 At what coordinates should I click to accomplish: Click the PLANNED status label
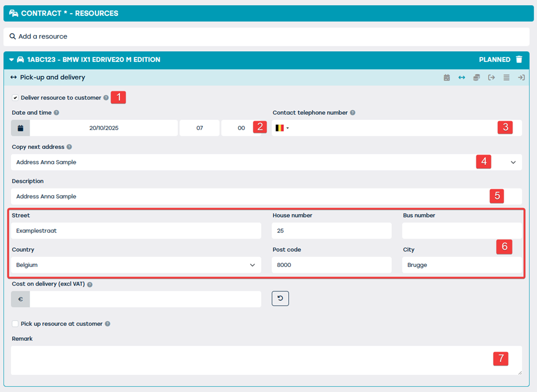pyautogui.click(x=494, y=60)
